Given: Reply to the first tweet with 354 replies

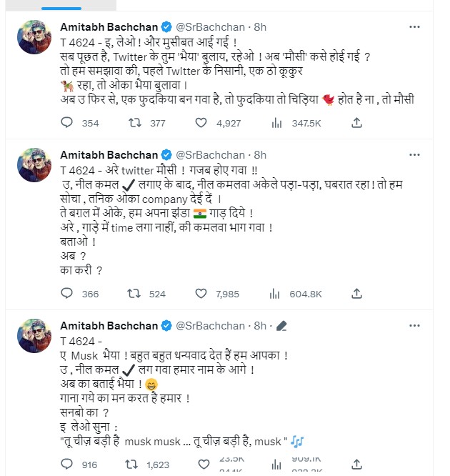Looking at the screenshot, I should point(66,123).
